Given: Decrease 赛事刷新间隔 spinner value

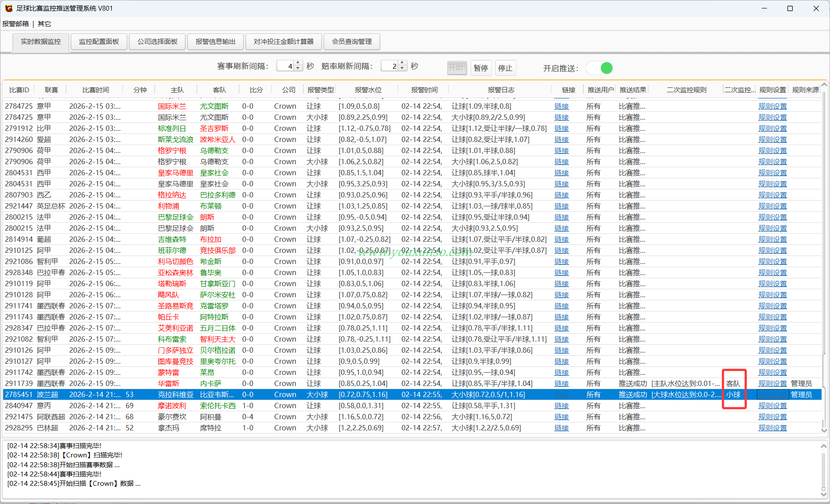Looking at the screenshot, I should tap(298, 68).
